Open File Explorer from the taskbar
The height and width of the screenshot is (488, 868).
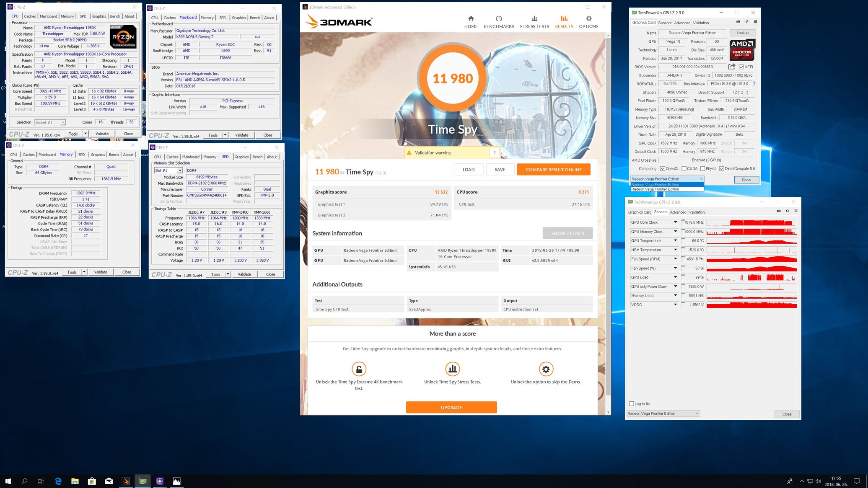(75, 481)
